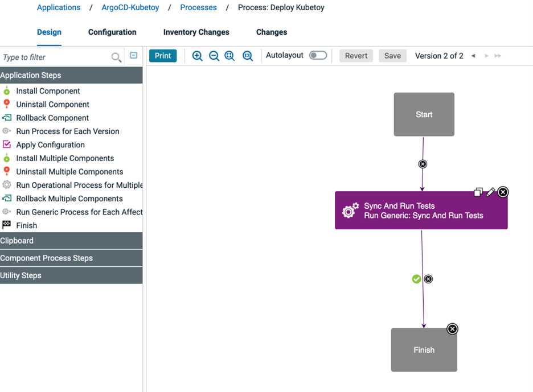Copy the Sync And Run Tests step
The width and height of the screenshot is (533, 392).
tap(478, 192)
